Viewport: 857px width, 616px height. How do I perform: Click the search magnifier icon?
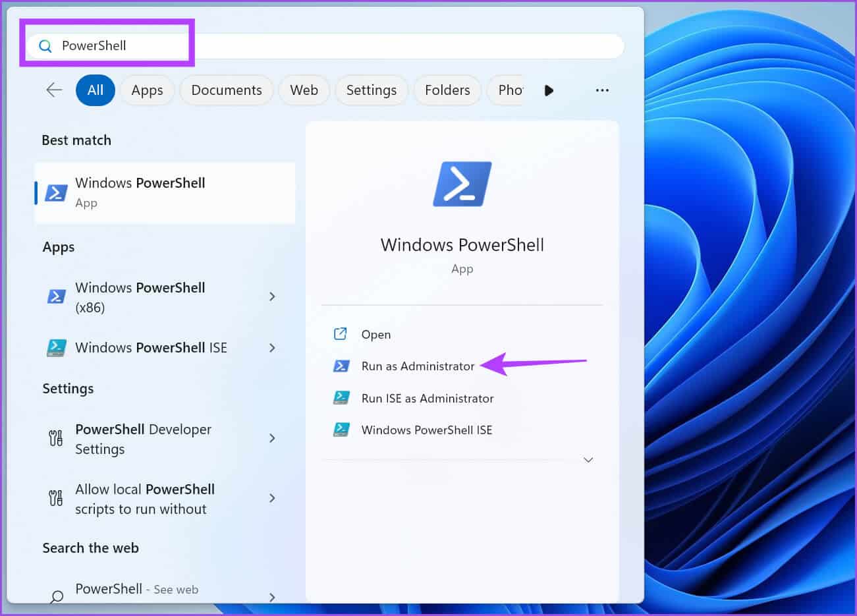coord(45,46)
